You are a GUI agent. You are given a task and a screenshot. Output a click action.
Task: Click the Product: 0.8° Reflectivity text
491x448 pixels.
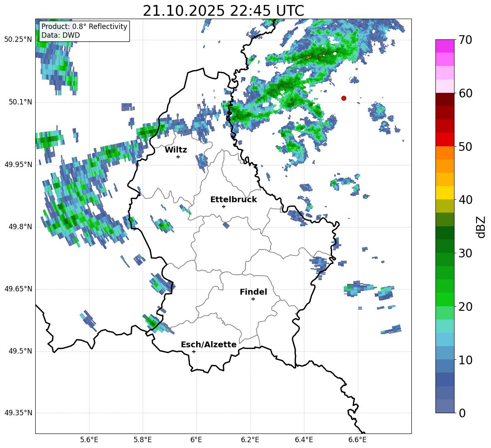click(84, 26)
